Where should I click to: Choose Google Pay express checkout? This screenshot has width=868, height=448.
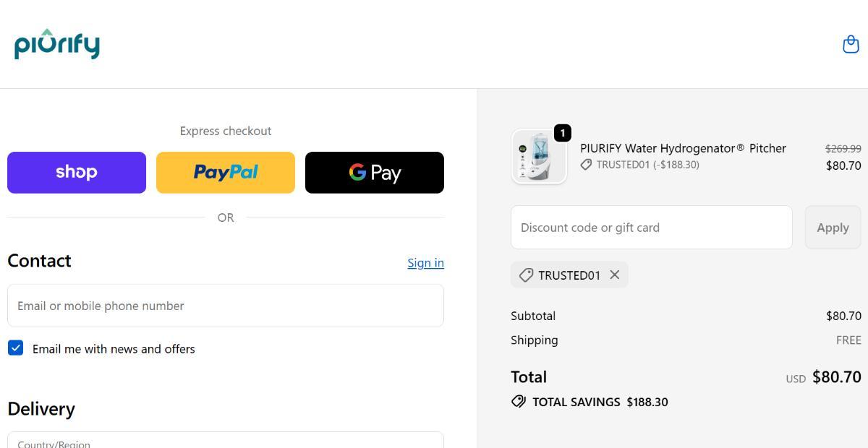375,173
